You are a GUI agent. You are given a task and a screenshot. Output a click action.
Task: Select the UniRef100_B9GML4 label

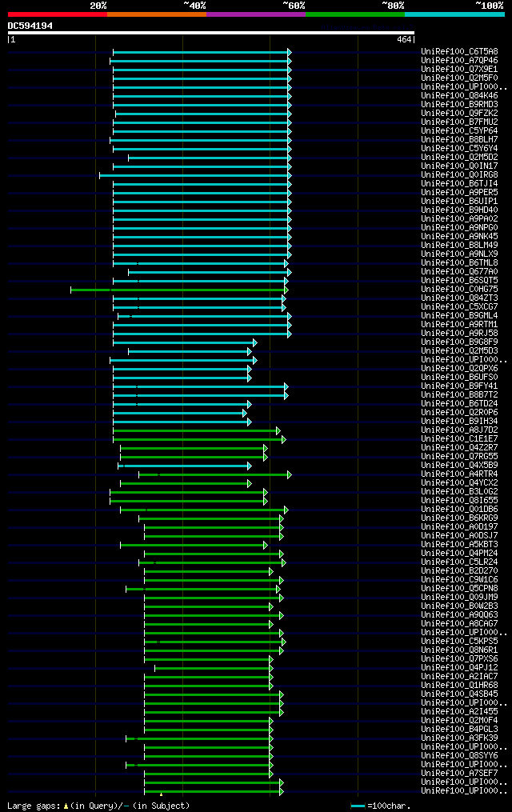(460, 316)
